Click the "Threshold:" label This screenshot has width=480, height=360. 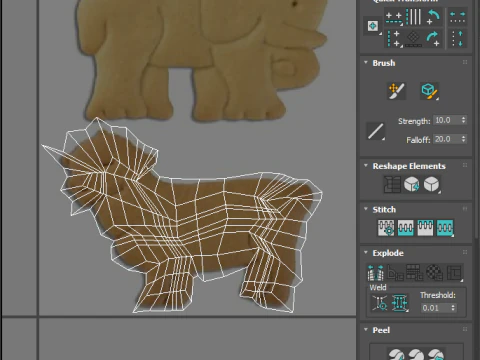(x=438, y=295)
